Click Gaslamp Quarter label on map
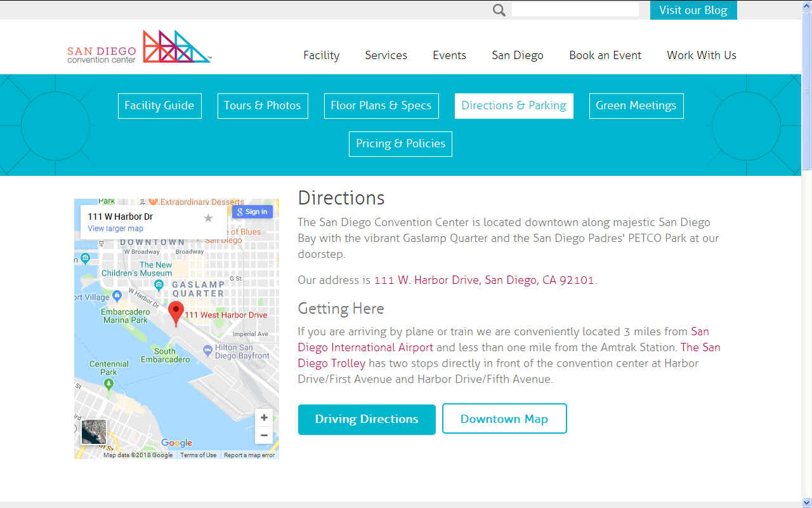Viewport: 812px width, 508px height. [x=198, y=289]
